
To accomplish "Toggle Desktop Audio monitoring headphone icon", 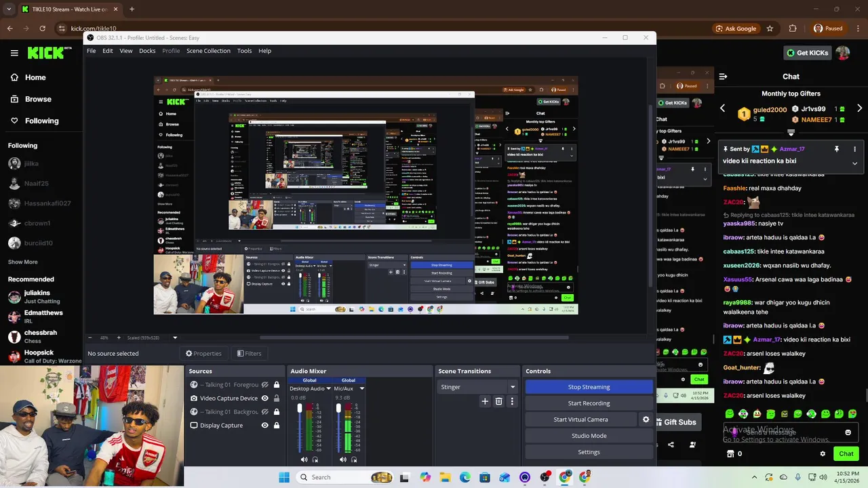I will pos(315,460).
